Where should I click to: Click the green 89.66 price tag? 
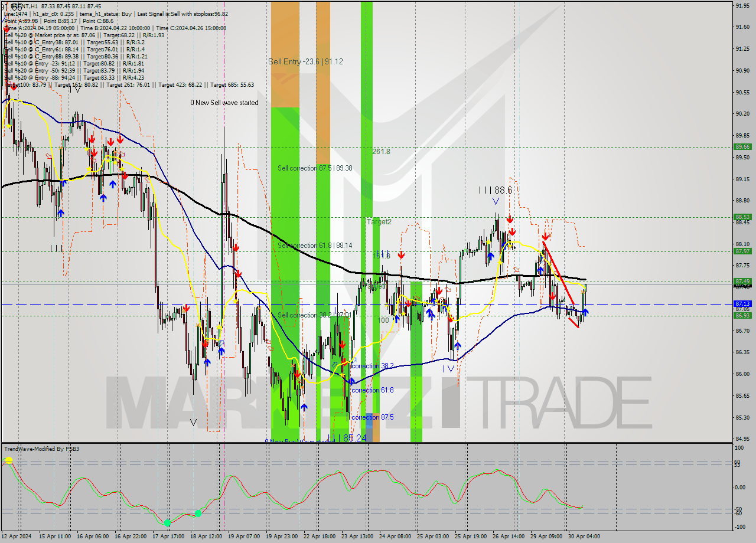click(742, 147)
